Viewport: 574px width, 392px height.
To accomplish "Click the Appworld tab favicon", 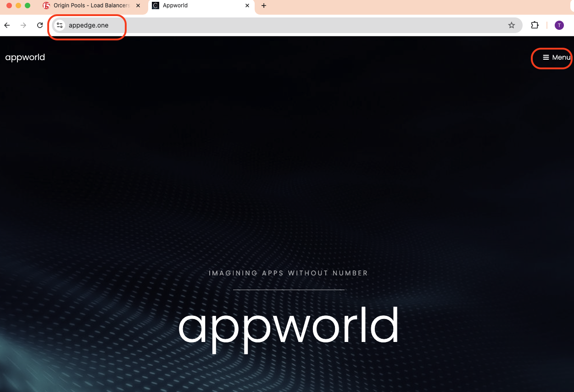I will (156, 6).
